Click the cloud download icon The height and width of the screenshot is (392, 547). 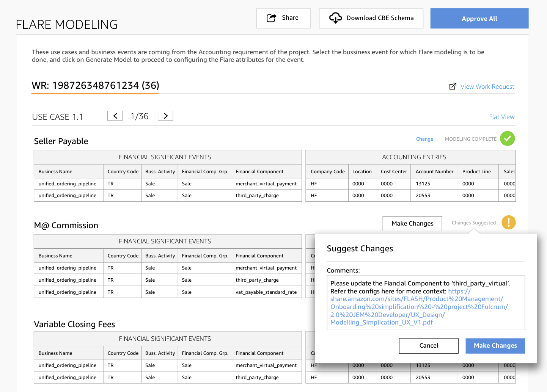point(335,18)
